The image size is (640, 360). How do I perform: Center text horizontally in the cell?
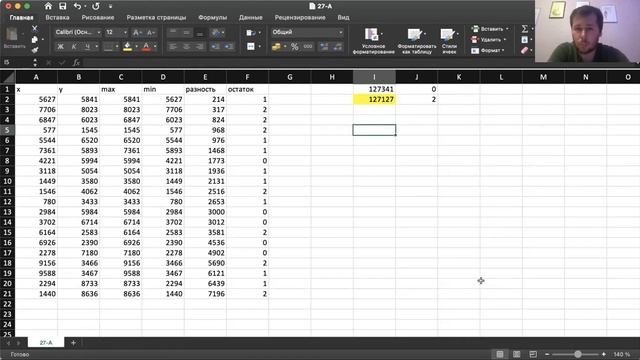point(187,47)
